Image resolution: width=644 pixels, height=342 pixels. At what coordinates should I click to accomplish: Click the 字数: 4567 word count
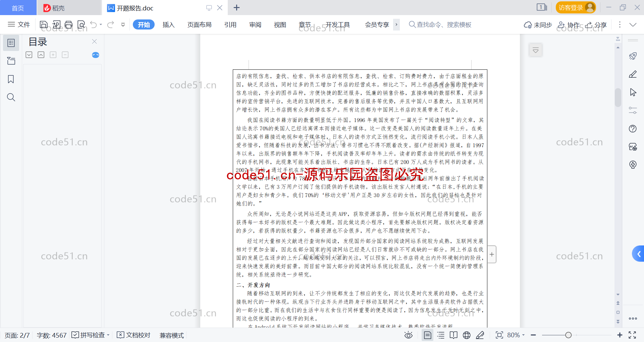click(x=52, y=335)
